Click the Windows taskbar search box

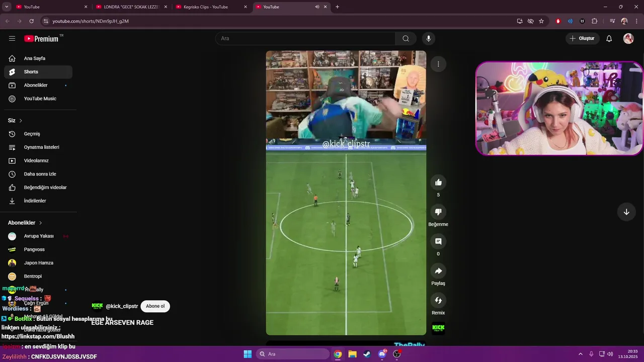click(293, 354)
